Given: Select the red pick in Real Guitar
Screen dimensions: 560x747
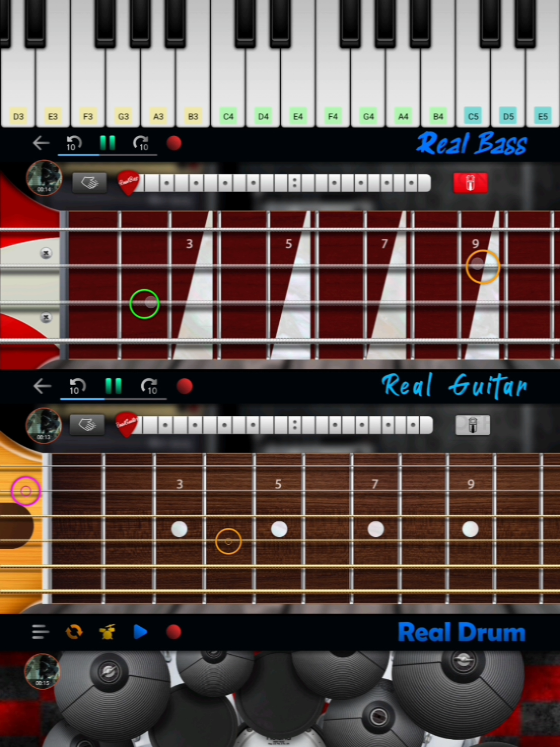Looking at the screenshot, I should [126, 424].
